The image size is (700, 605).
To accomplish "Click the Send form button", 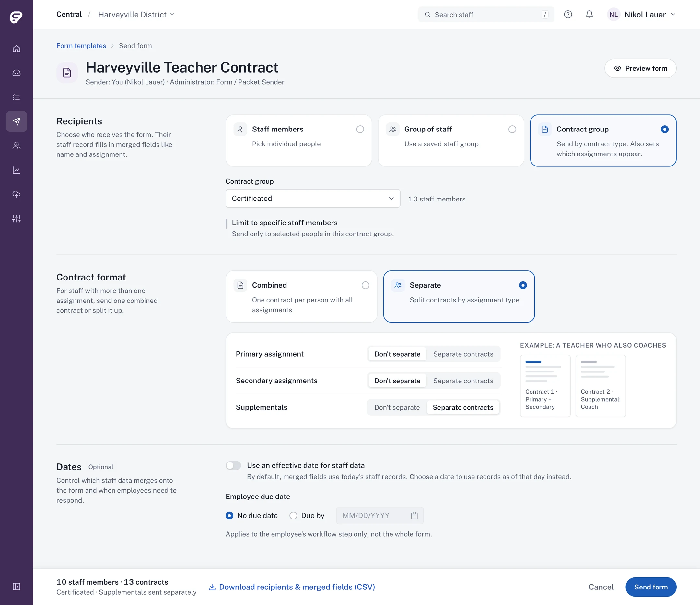I will pos(651,587).
